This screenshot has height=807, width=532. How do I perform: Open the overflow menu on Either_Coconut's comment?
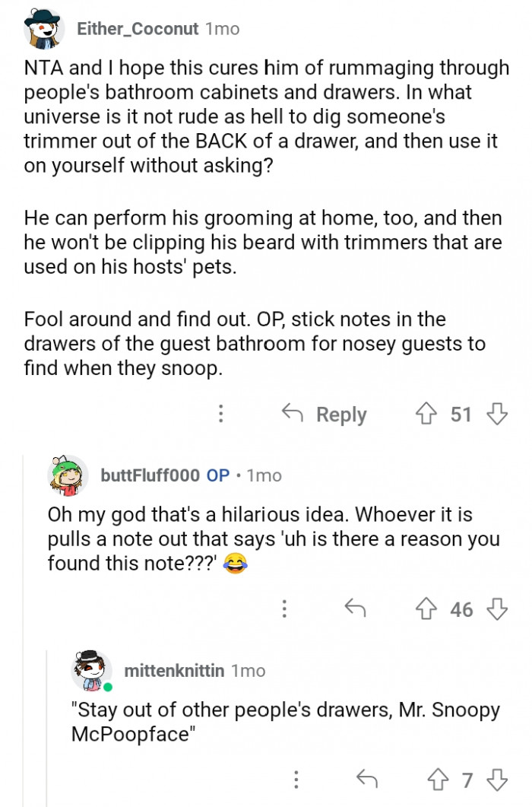pyautogui.click(x=220, y=414)
